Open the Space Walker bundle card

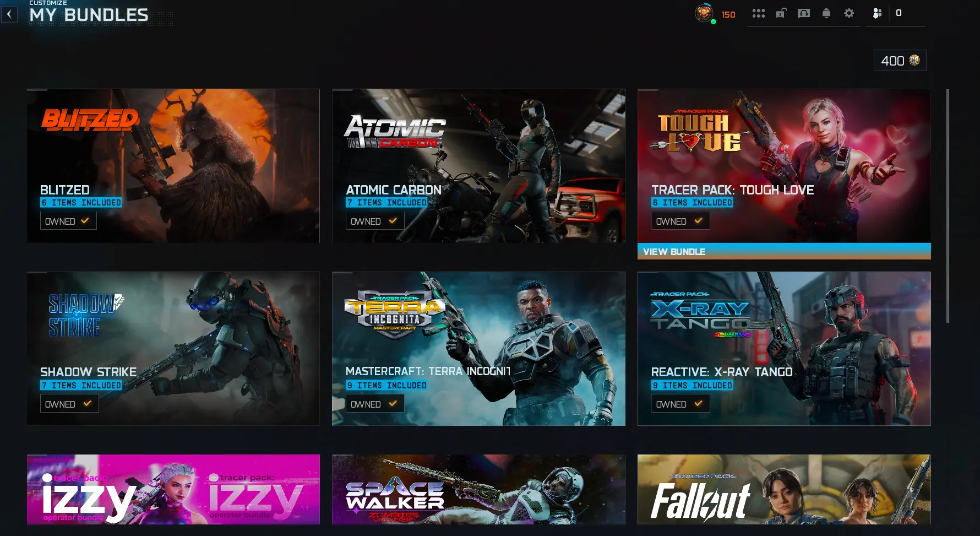[478, 489]
